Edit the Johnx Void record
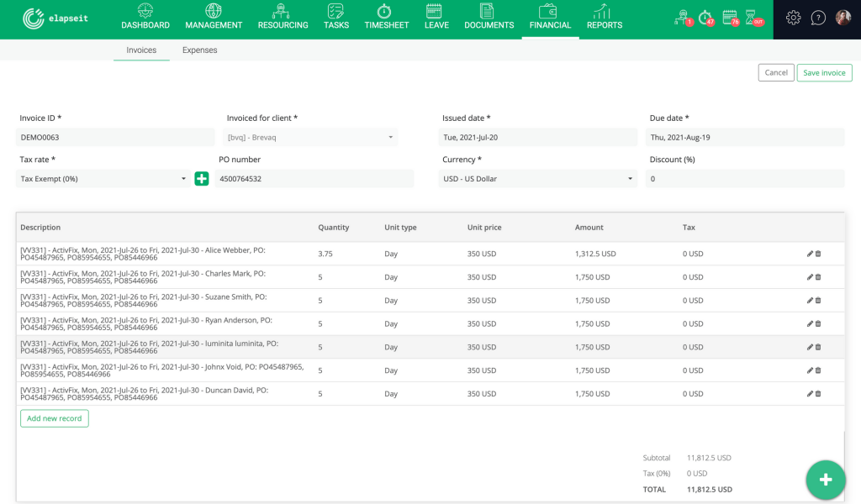Image resolution: width=861 pixels, height=504 pixels. point(810,370)
